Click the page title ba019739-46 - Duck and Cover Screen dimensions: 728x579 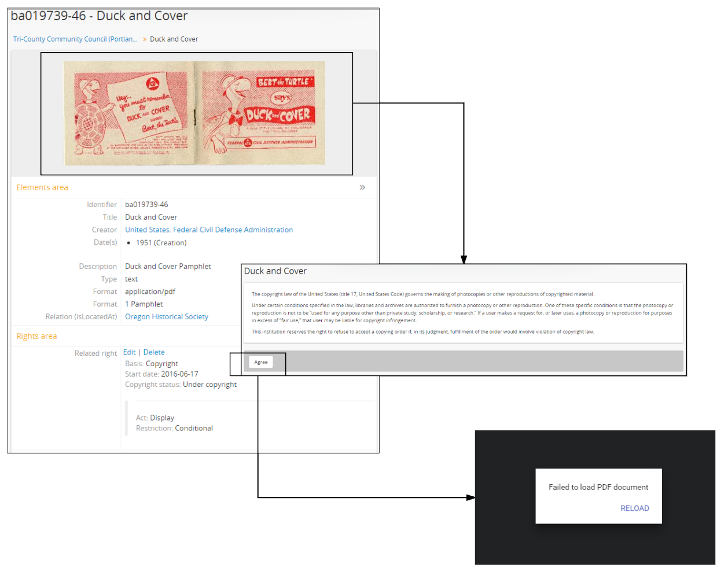pyautogui.click(x=100, y=16)
